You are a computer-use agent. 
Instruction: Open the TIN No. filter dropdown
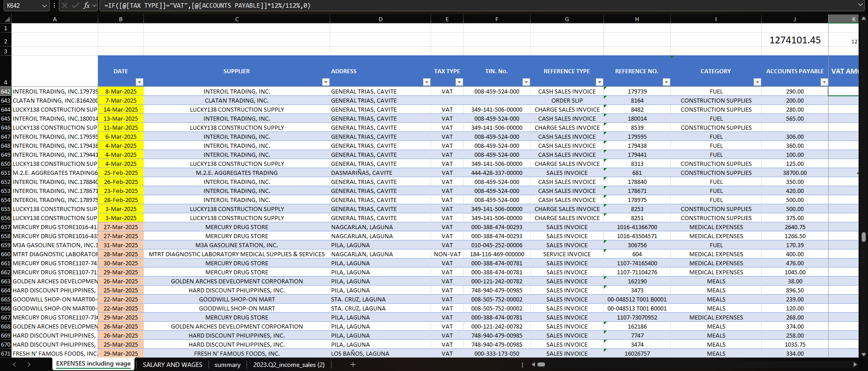(x=526, y=82)
